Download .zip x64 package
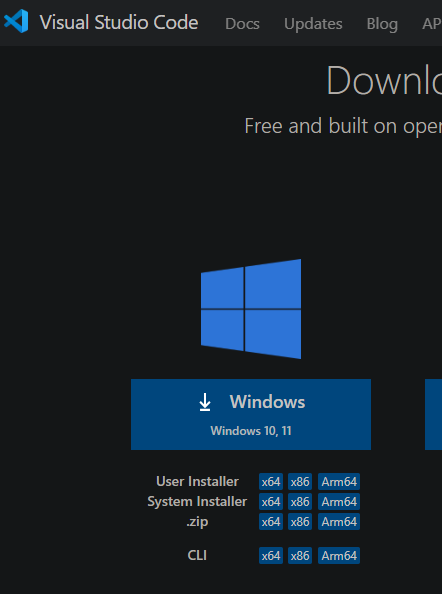The image size is (442, 594). pyautogui.click(x=271, y=522)
